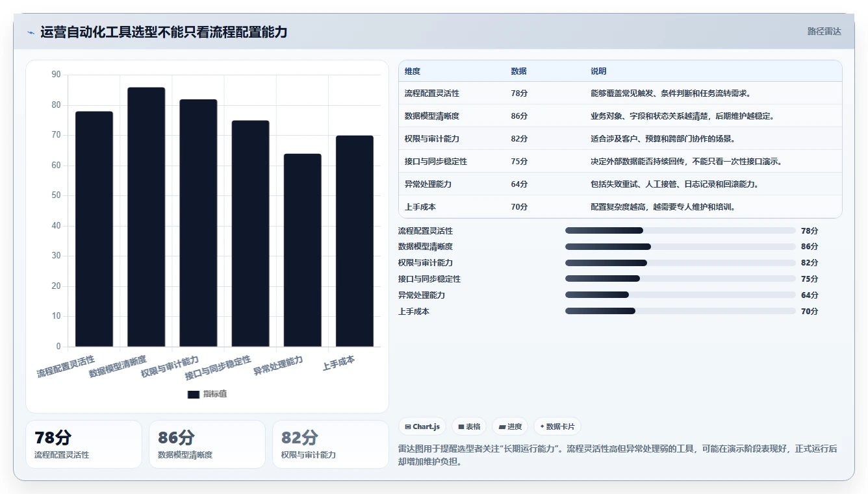
Task: Click description starting 配置复杂度越高
Action: 663,207
